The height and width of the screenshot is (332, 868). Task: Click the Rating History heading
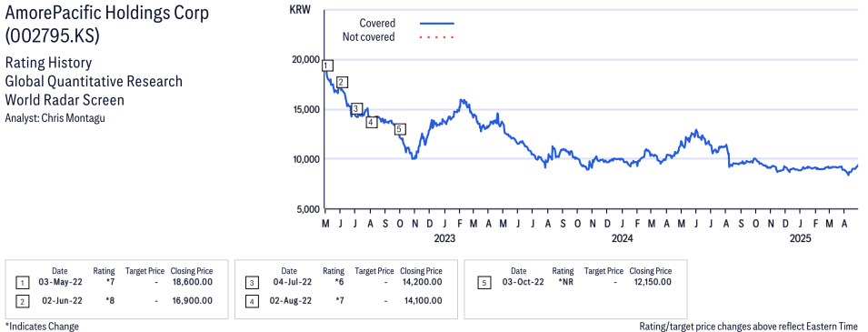[49, 63]
